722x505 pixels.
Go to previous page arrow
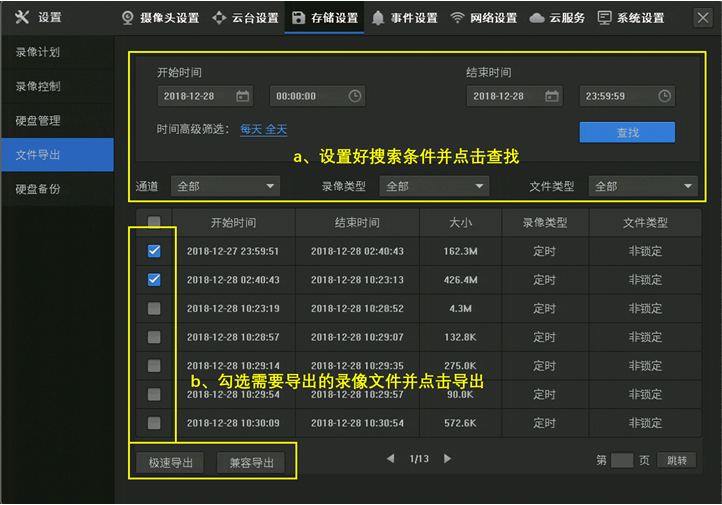click(x=391, y=459)
